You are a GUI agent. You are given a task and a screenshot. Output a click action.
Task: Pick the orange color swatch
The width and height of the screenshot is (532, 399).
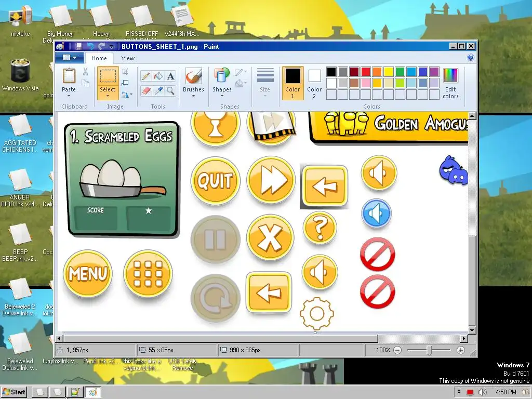pos(377,72)
